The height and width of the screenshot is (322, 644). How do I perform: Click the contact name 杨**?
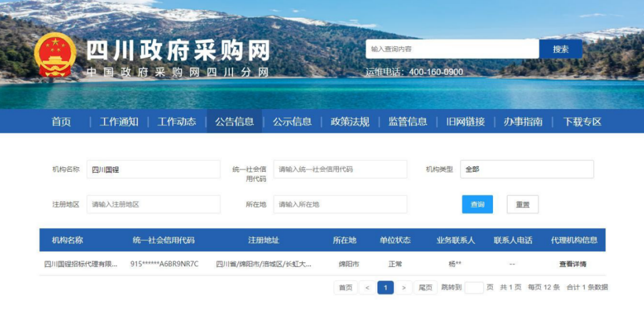click(x=455, y=264)
